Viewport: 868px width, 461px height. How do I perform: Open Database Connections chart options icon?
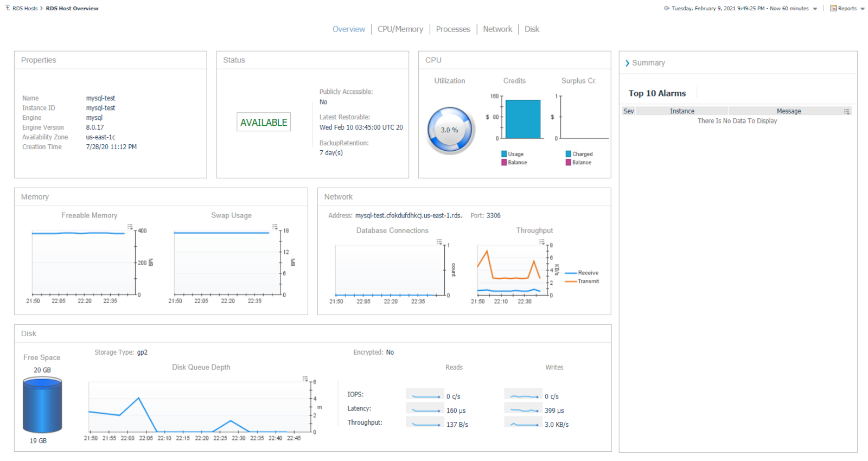(439, 242)
